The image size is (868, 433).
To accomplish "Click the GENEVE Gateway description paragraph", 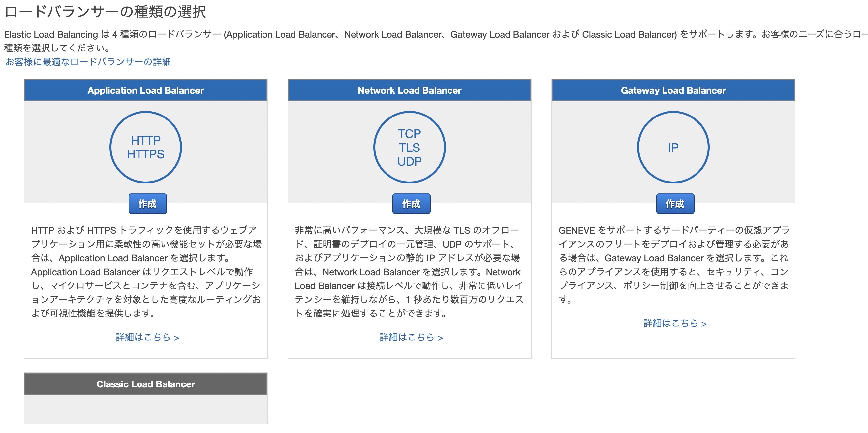I will click(x=673, y=264).
